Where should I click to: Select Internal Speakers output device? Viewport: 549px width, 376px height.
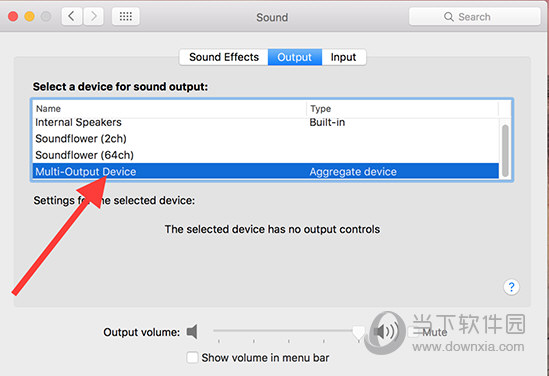[x=265, y=123]
